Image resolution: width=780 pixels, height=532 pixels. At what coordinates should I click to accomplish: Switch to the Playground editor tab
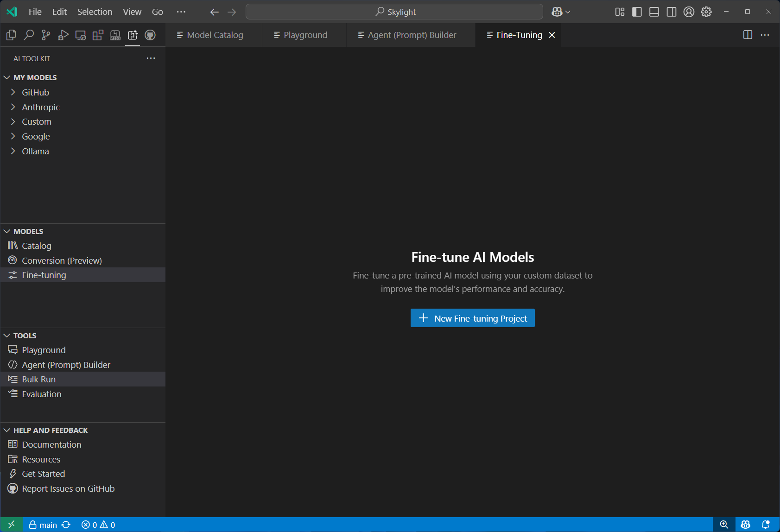tap(304, 35)
